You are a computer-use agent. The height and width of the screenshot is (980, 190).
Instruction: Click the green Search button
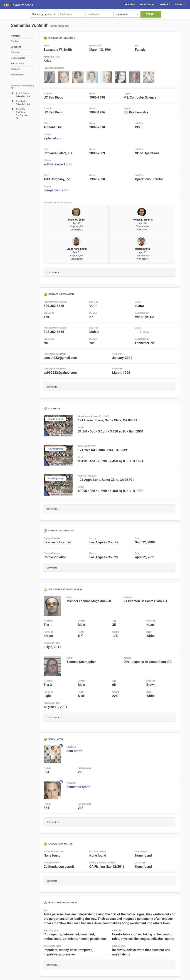click(x=150, y=14)
